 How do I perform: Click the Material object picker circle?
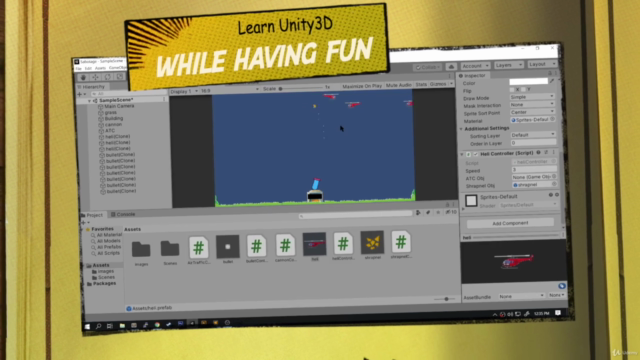(552, 119)
